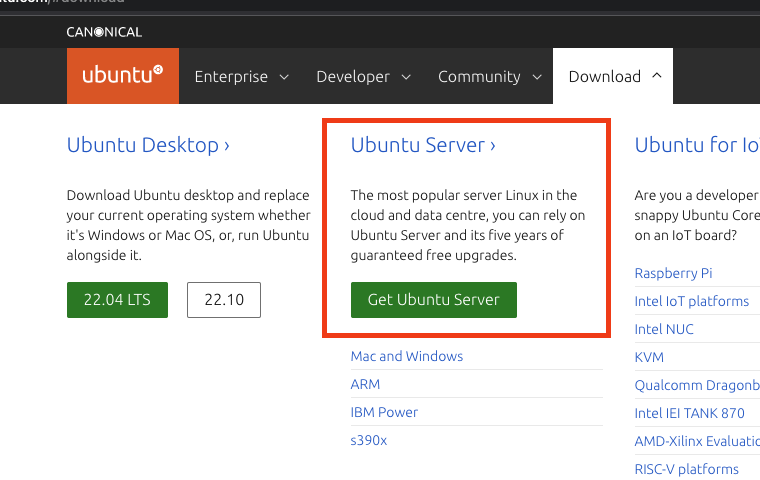This screenshot has height=480, width=760.
Task: Open the IBM Power link
Action: [384, 412]
